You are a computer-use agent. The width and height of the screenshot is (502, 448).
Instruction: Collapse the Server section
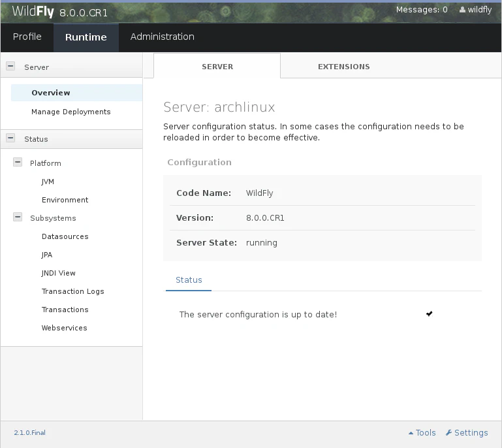[10, 66]
